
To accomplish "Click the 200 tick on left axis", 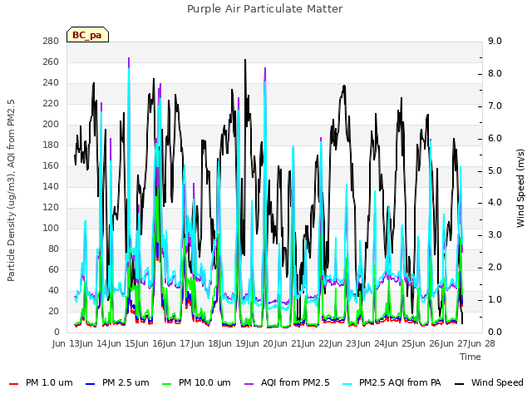I will point(51,124).
